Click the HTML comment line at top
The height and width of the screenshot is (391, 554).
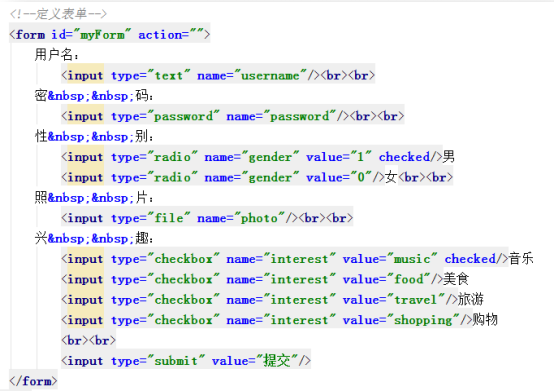58,14
